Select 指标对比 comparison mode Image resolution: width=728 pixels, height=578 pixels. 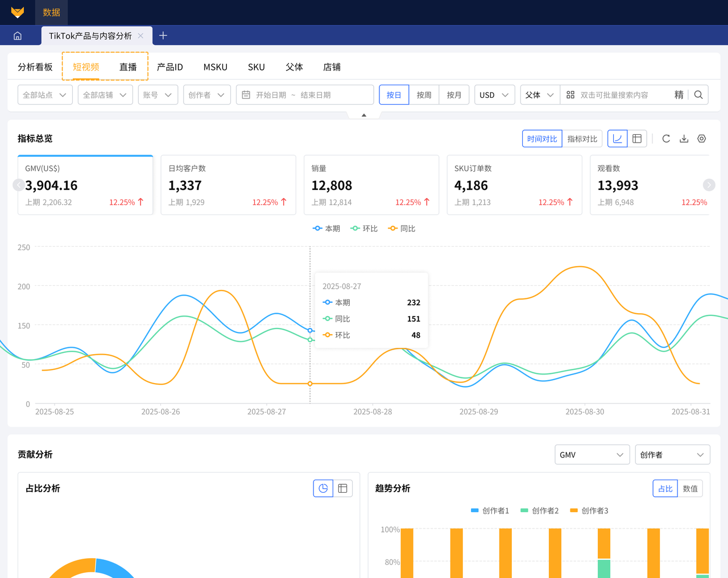(x=582, y=139)
